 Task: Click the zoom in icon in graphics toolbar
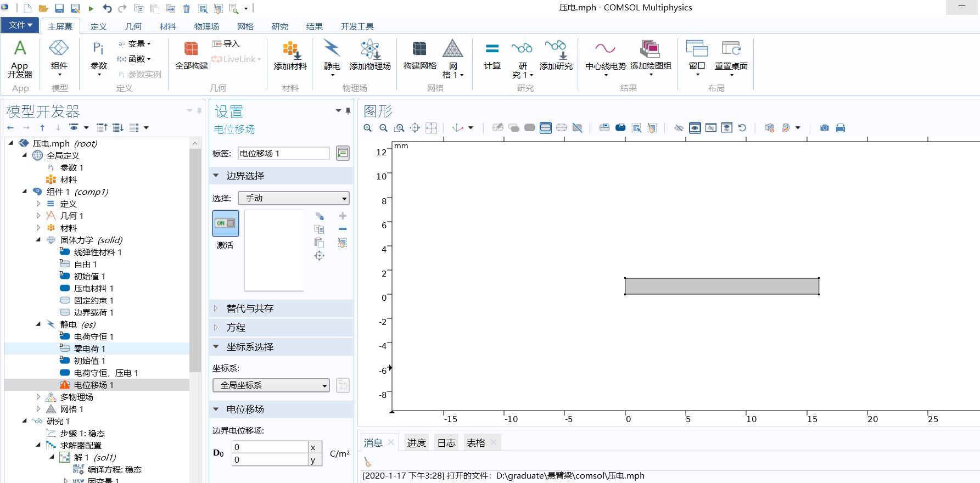367,128
